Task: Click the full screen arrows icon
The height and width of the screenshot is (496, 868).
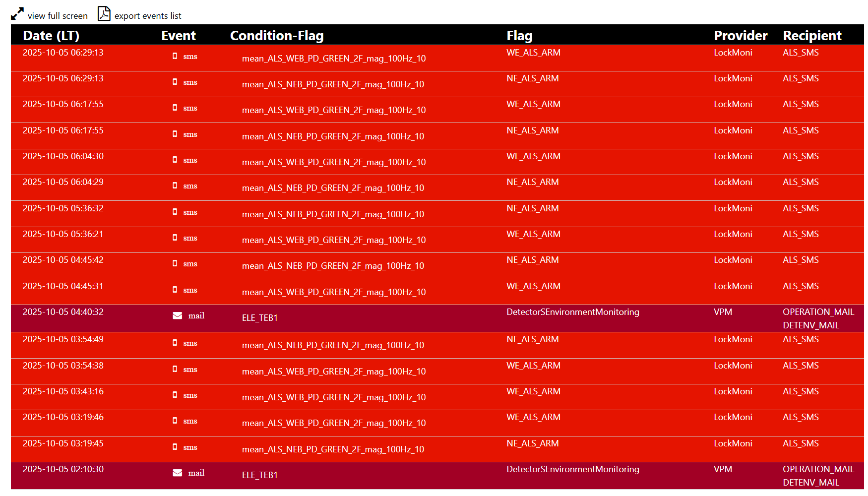Action: (x=17, y=14)
